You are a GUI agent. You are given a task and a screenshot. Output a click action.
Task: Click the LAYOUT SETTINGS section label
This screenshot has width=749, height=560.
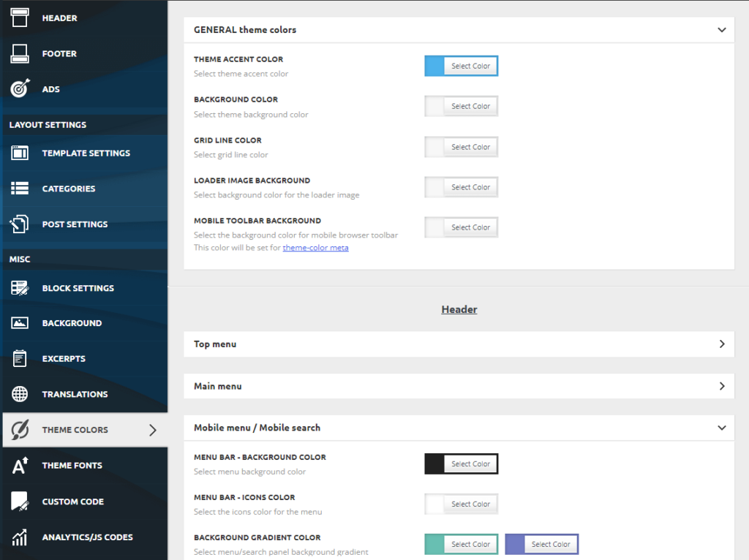click(48, 124)
